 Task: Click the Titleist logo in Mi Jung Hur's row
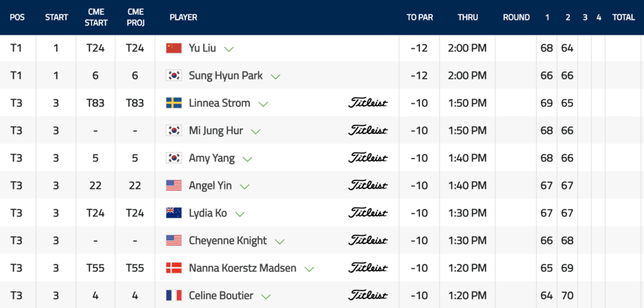tap(367, 131)
